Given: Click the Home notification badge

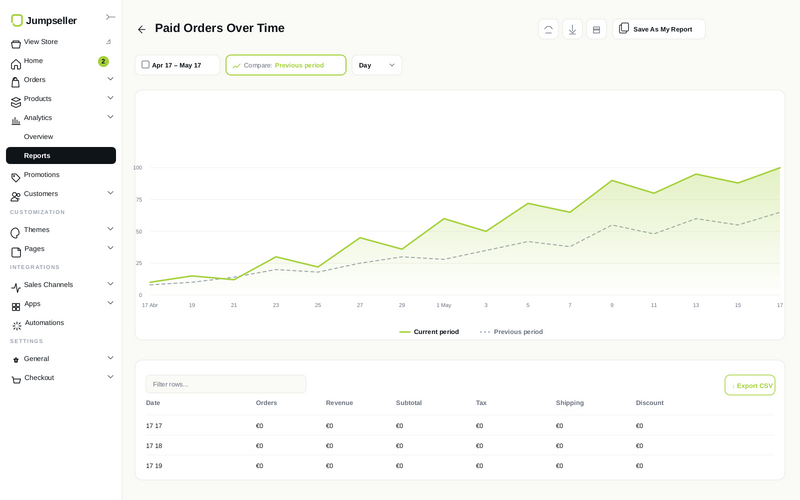Looking at the screenshot, I should pos(103,61).
